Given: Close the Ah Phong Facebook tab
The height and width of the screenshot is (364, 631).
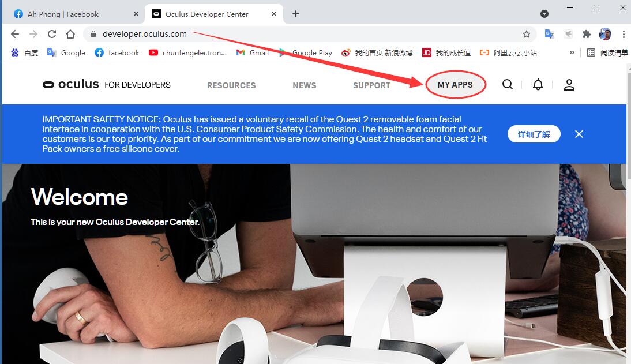Looking at the screenshot, I should pos(136,14).
